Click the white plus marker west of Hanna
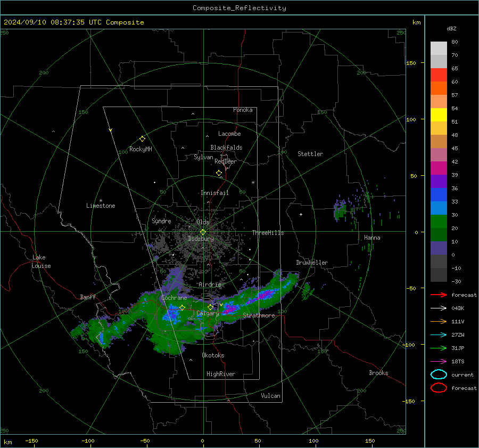Viewport: 479px width, 448px height. click(x=301, y=214)
